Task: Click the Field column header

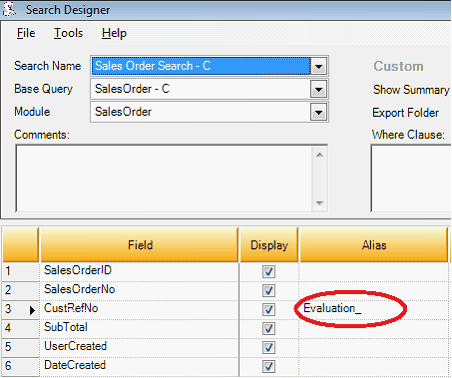Action: pyautogui.click(x=139, y=245)
